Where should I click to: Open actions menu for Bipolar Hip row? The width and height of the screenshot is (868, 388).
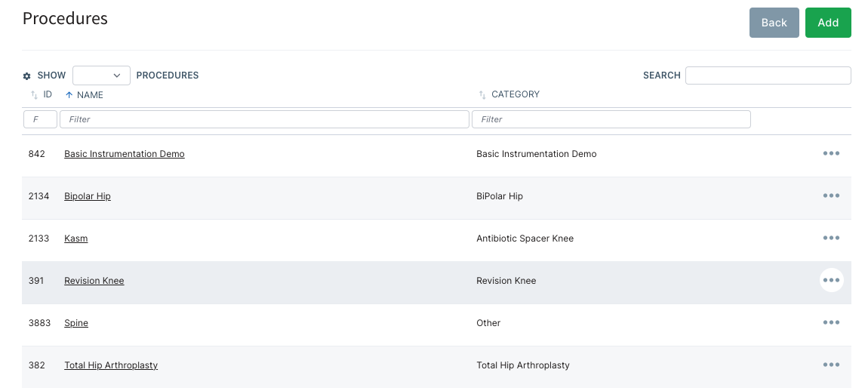(831, 196)
